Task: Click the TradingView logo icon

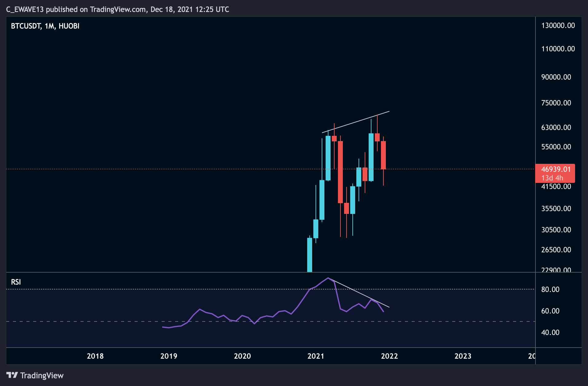Action: (12, 375)
